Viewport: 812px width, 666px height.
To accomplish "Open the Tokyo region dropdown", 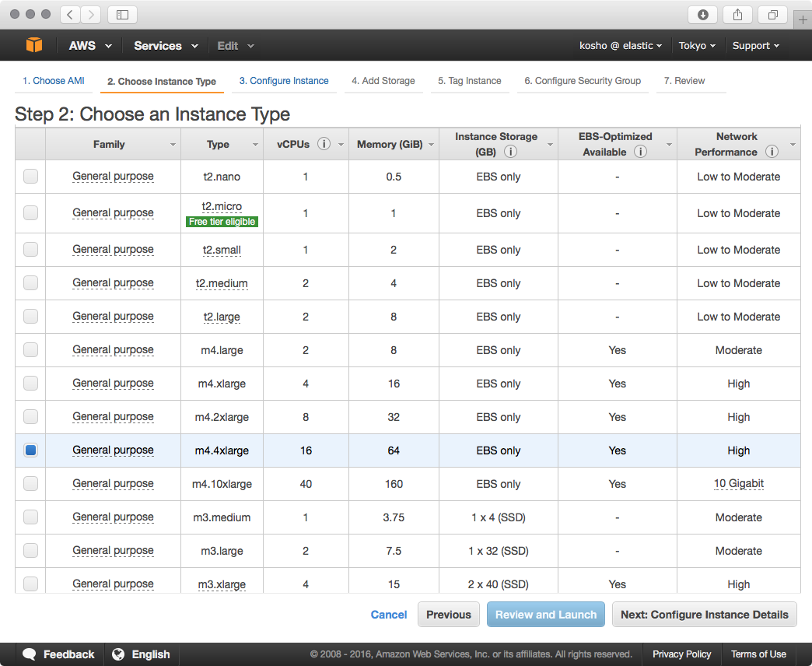I will click(x=697, y=46).
